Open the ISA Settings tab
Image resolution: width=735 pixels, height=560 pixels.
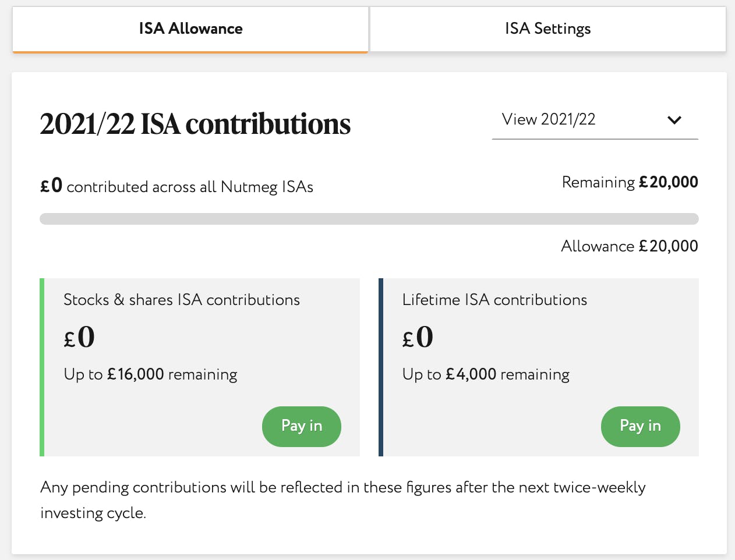pos(547,29)
